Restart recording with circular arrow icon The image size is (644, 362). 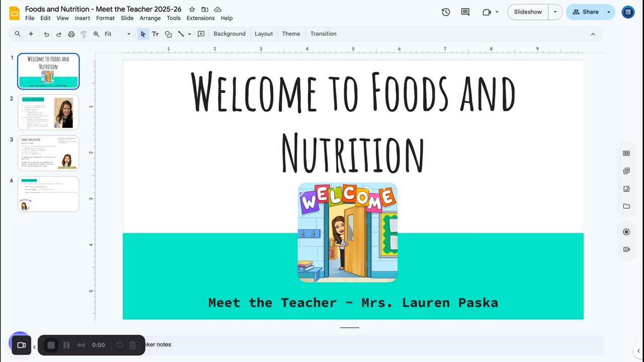click(120, 345)
